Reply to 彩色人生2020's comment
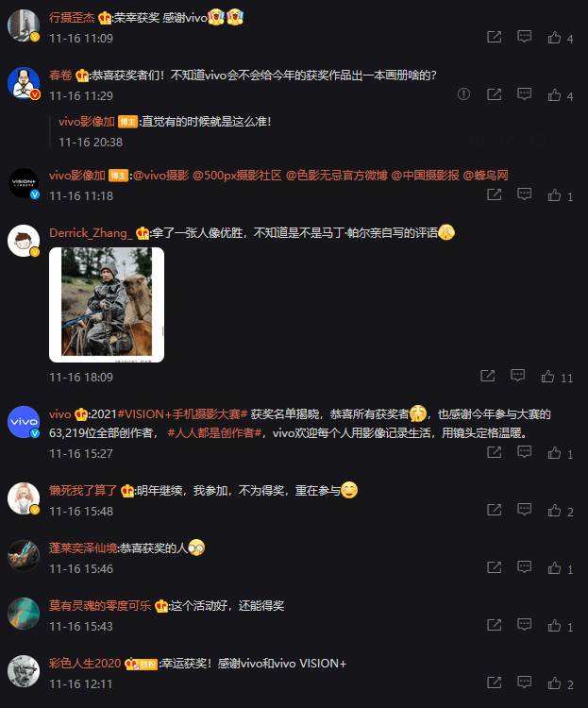 (x=524, y=683)
